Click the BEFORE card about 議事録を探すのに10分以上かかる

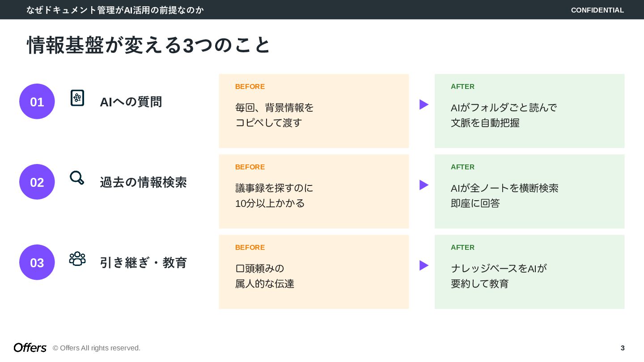pos(314,191)
